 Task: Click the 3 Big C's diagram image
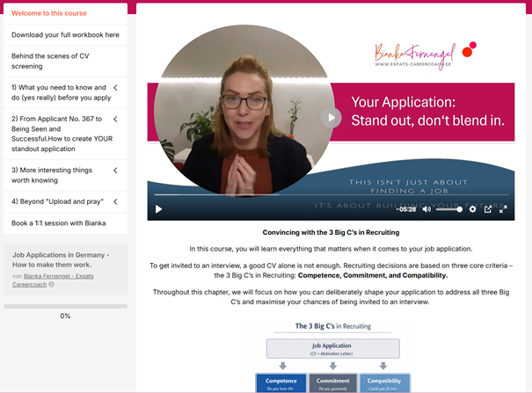(333, 358)
